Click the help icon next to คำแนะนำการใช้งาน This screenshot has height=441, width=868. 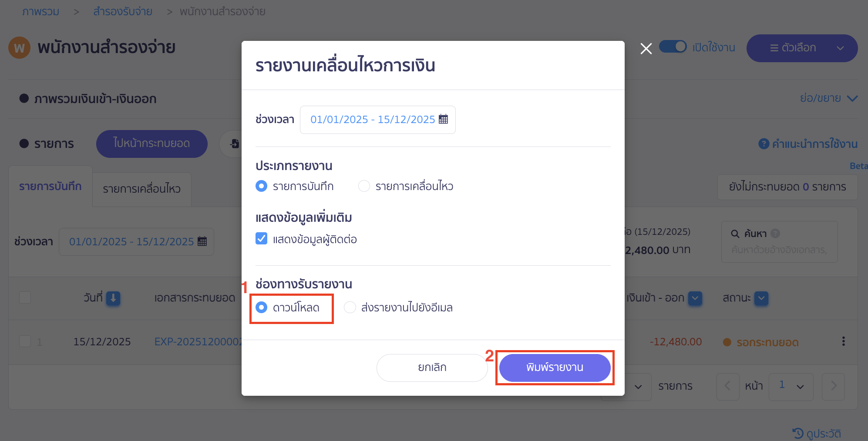[x=764, y=144]
